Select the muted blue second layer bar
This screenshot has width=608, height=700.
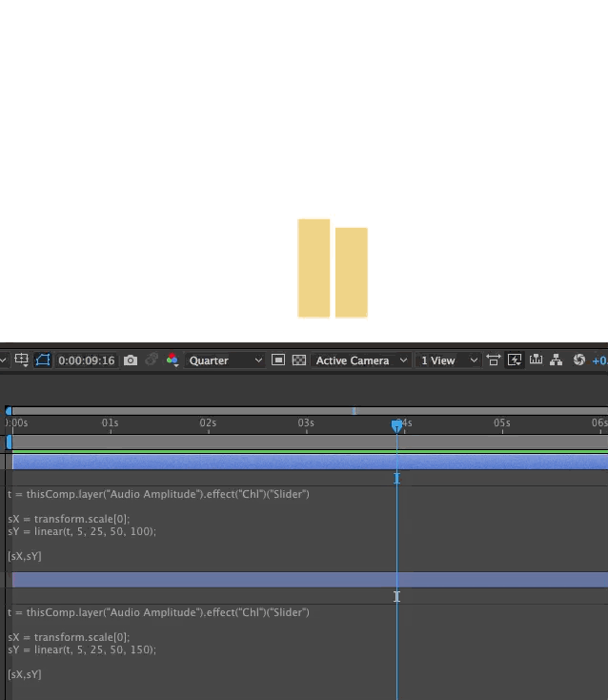pos(310,580)
